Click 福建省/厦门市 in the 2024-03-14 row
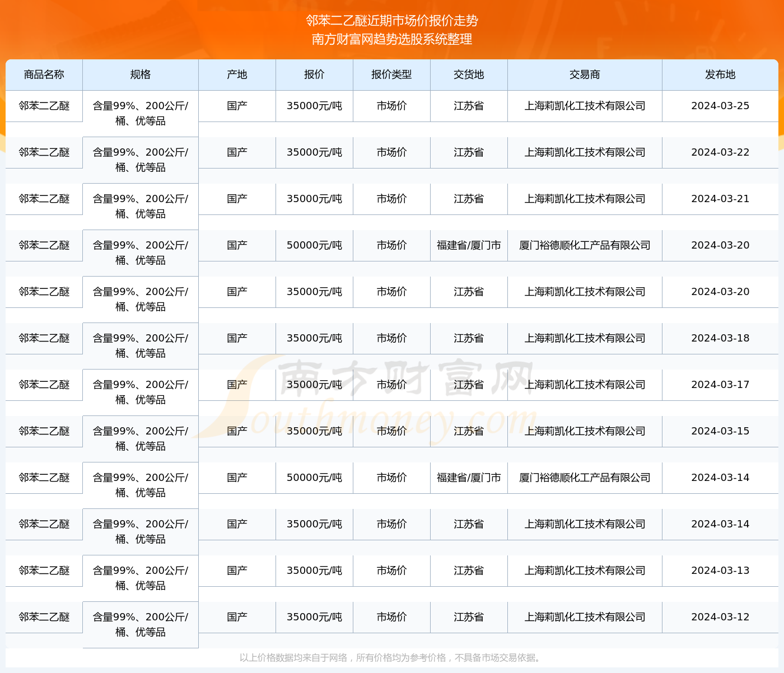The image size is (784, 673). pyautogui.click(x=469, y=478)
